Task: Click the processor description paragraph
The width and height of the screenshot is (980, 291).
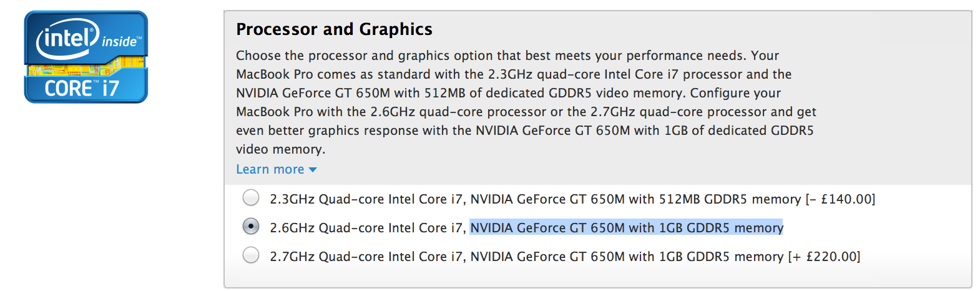Action: click(524, 102)
